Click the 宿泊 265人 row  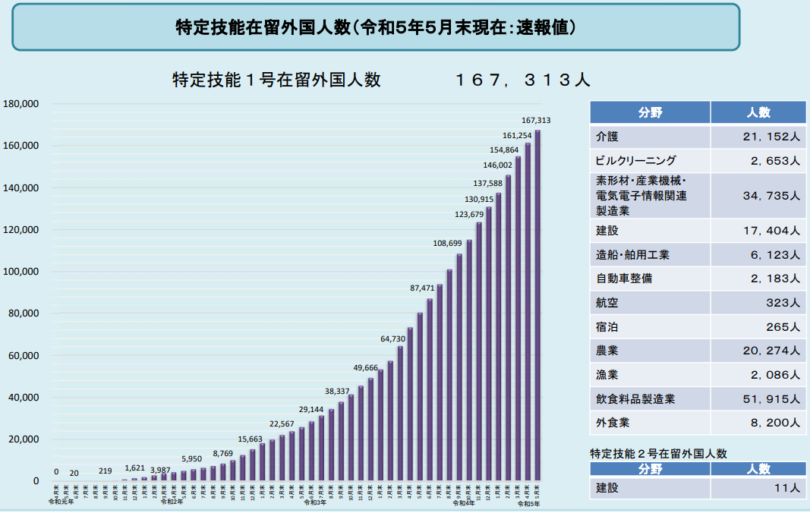click(x=697, y=327)
